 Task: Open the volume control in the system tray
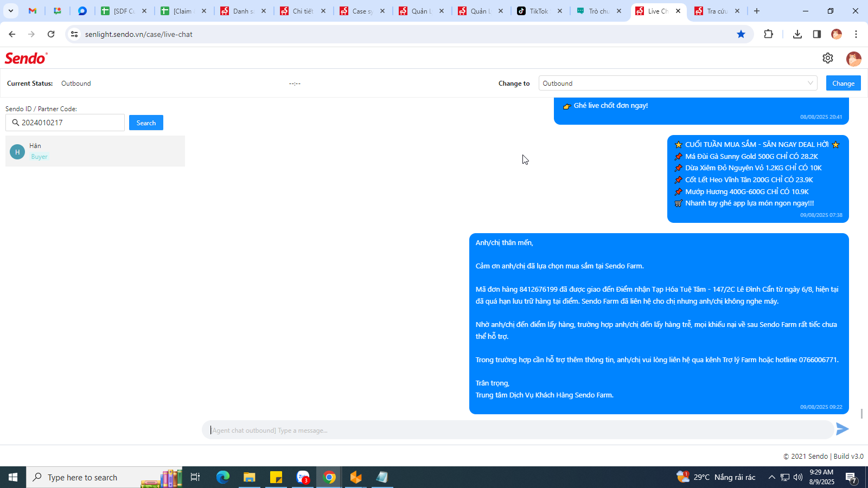click(798, 477)
